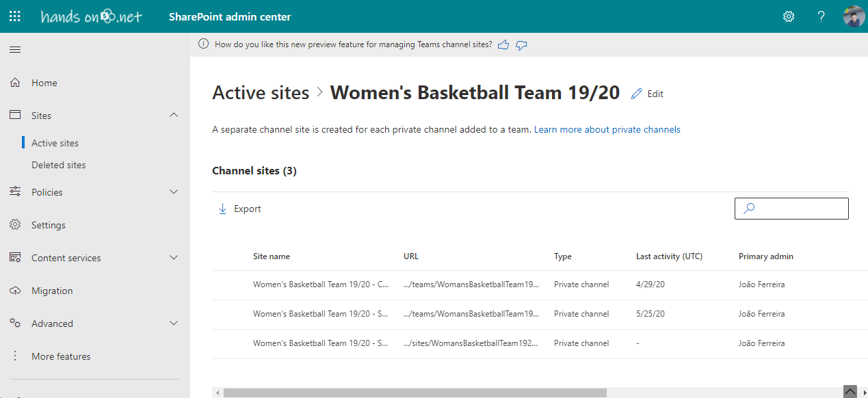Give thumbs down feedback on preview feature
Image resolution: width=868 pixels, height=398 pixels.
(521, 44)
